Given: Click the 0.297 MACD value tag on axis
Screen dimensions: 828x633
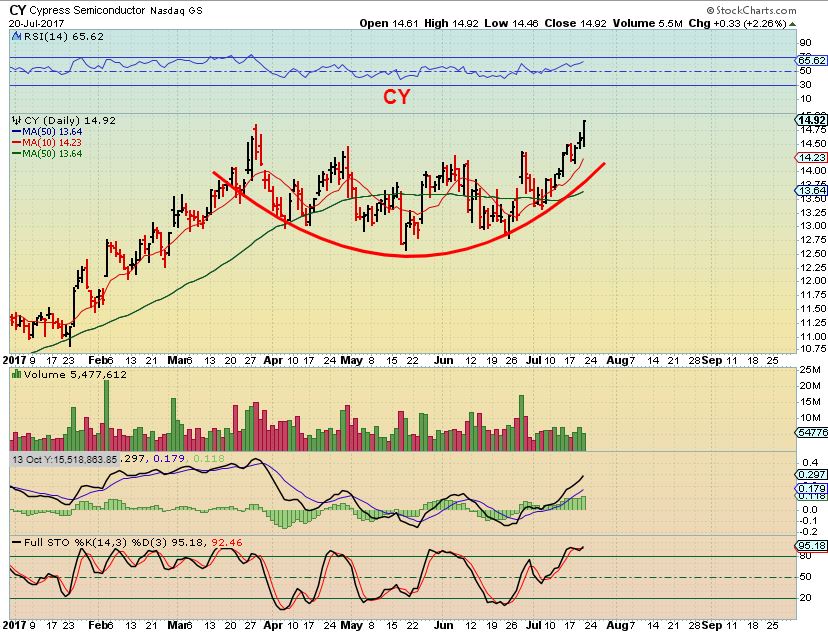Looking at the screenshot, I should [812, 475].
